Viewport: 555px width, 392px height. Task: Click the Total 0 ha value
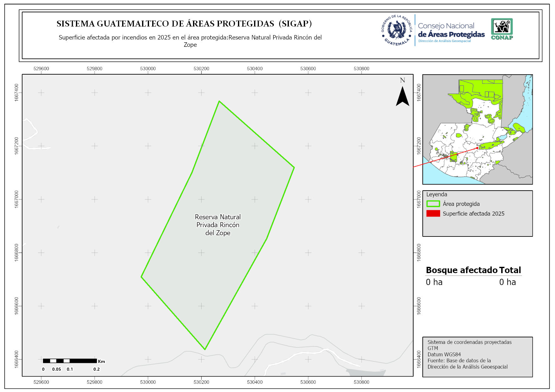(507, 282)
